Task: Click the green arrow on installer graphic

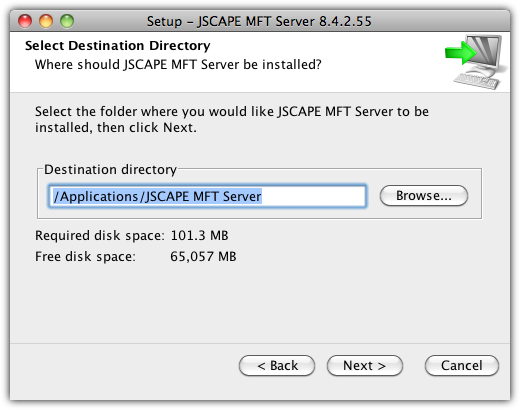Action: (x=461, y=52)
